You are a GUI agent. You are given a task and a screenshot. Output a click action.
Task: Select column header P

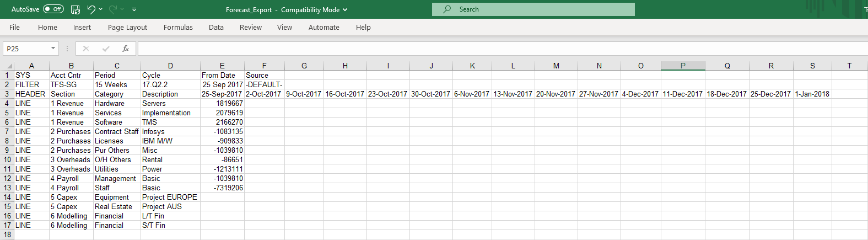(x=683, y=66)
